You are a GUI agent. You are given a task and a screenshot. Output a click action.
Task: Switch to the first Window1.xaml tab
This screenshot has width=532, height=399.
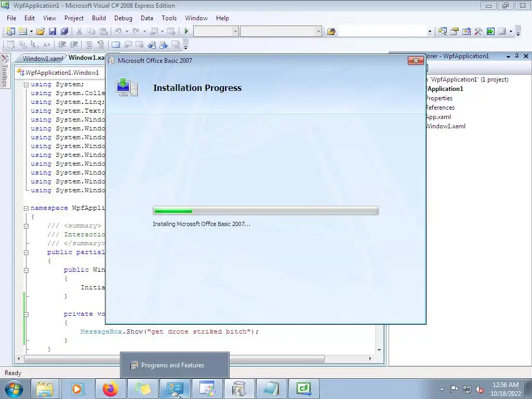pos(43,58)
